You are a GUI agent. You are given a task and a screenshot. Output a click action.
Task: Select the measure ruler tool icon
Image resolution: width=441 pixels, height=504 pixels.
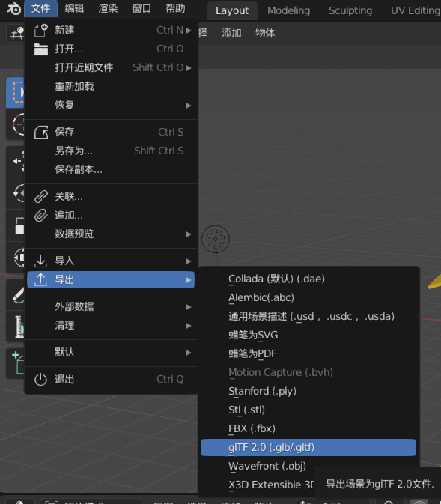16,327
